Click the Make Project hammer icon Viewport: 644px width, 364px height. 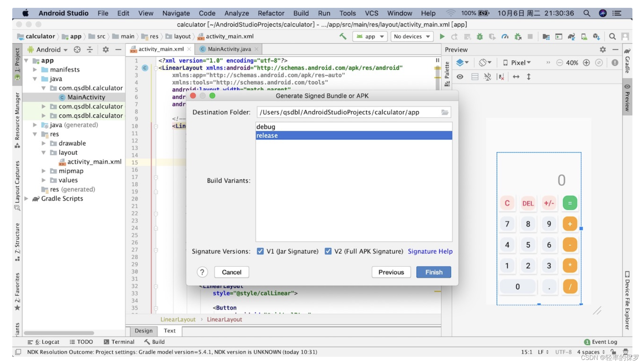343,36
